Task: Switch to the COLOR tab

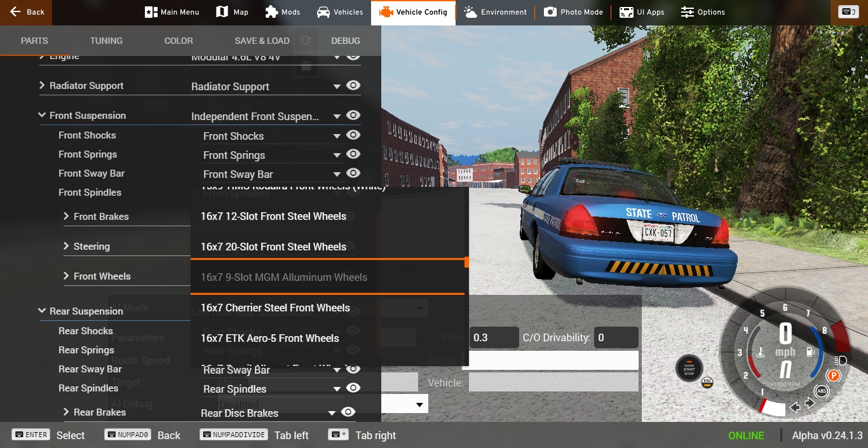Action: pos(179,41)
